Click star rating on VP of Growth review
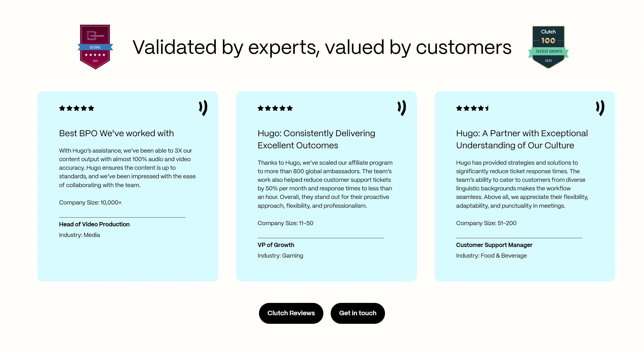This screenshot has width=644, height=352. point(275,108)
